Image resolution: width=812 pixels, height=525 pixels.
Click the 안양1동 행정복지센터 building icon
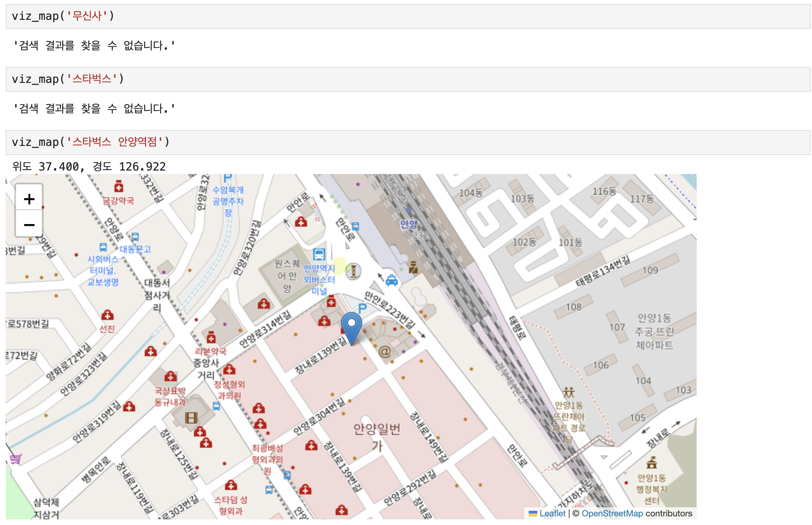click(x=651, y=463)
